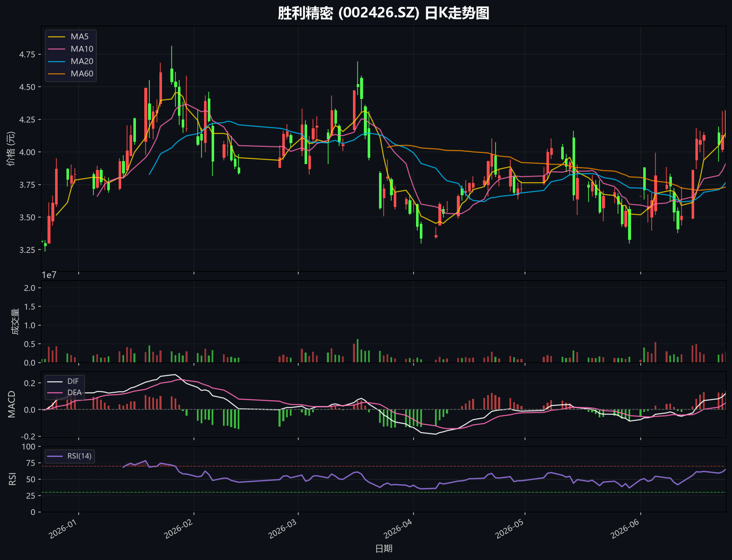The image size is (732, 560).
Task: Click the 3.50 price axis tick label
Action: pos(27,218)
